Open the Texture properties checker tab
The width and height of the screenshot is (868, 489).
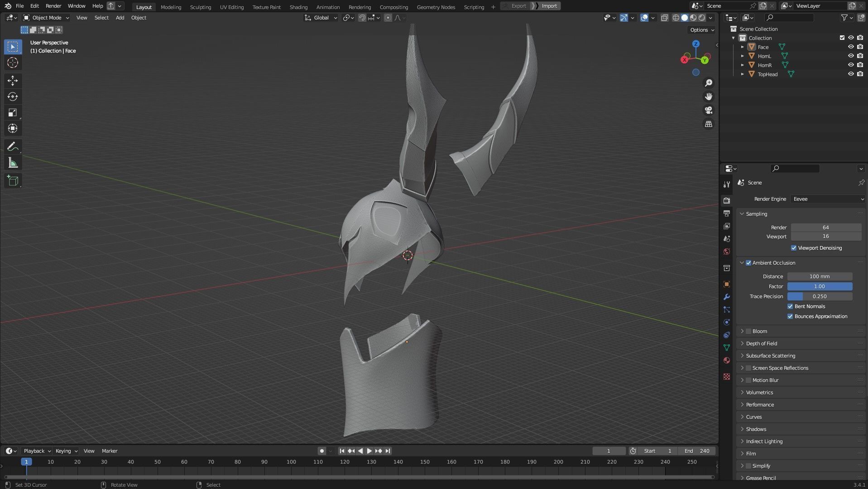tap(727, 377)
